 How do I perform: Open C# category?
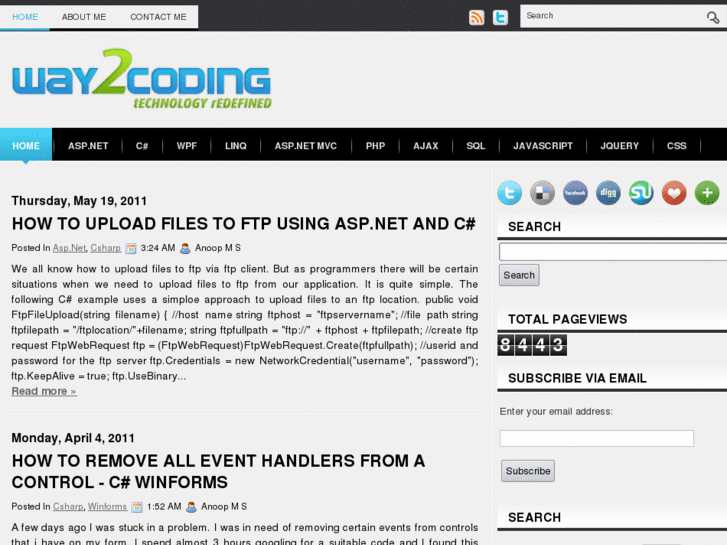coord(142,146)
